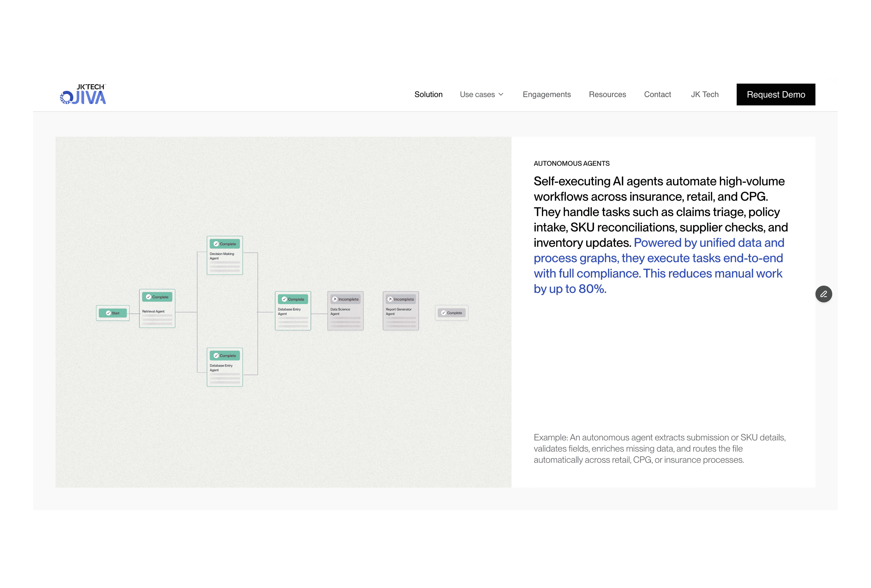Click the checkmark icon on Start node
This screenshot has height=588, width=871.
(x=108, y=313)
